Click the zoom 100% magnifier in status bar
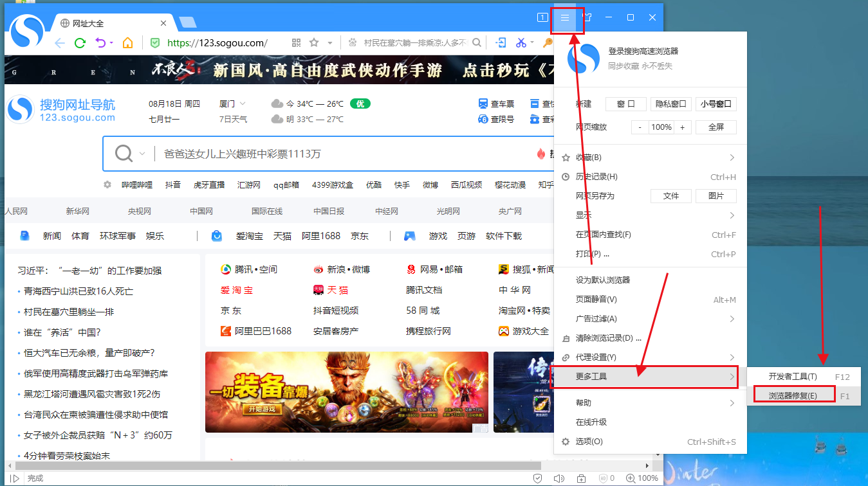The height and width of the screenshot is (486, 868). point(642,478)
